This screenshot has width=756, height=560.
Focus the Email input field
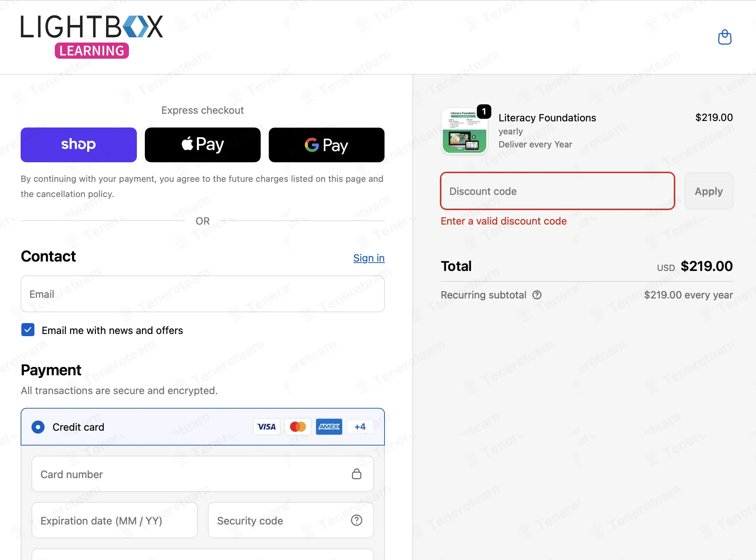point(203,294)
